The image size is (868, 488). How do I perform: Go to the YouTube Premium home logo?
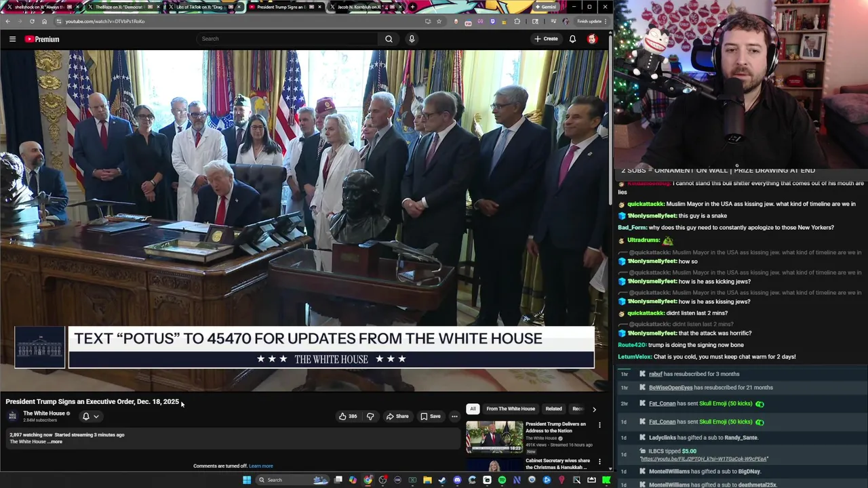pyautogui.click(x=42, y=39)
